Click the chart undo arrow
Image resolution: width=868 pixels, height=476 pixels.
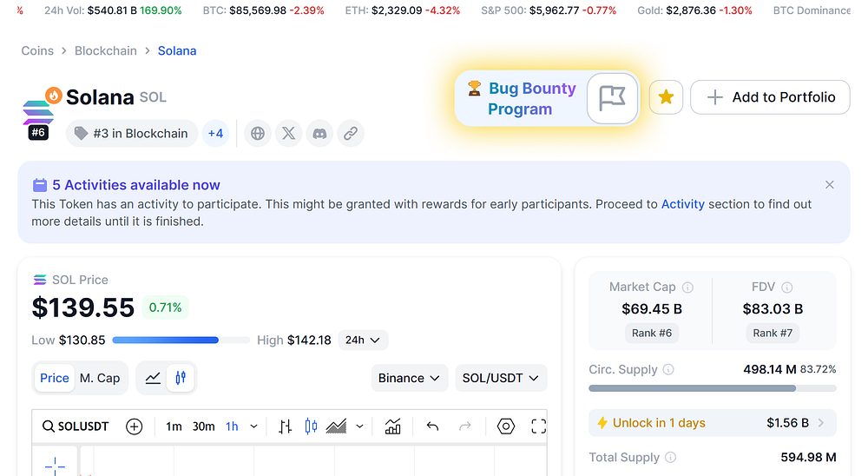pos(432,426)
